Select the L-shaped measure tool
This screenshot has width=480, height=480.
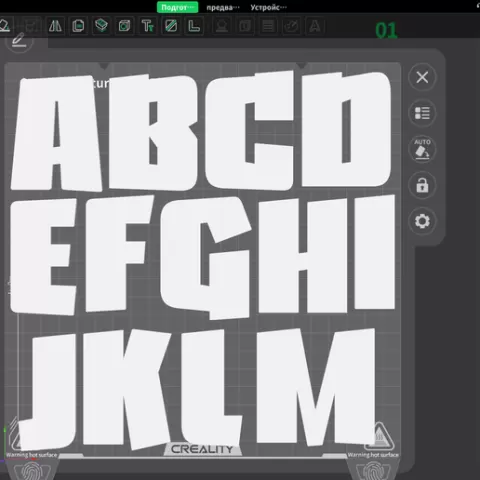click(194, 26)
